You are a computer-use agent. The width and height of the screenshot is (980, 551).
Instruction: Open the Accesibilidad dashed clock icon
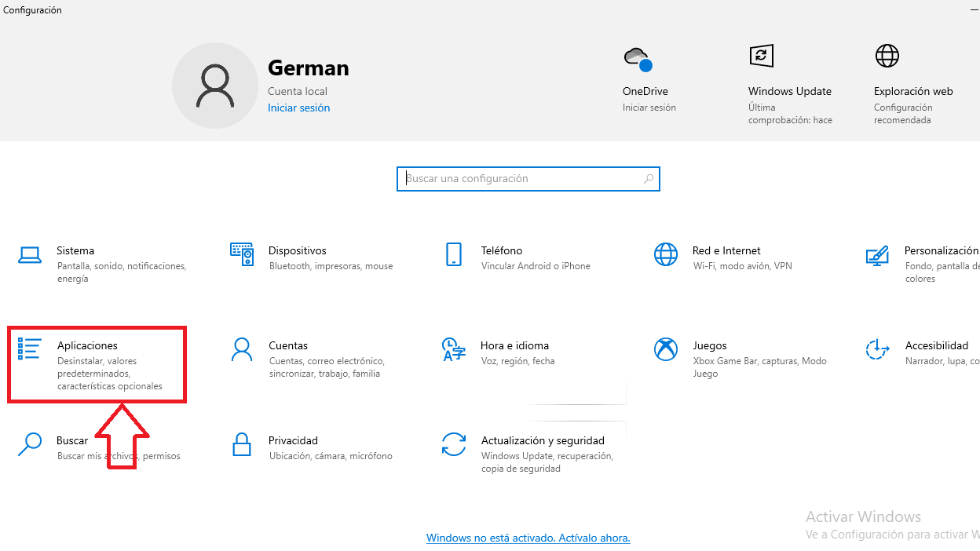877,349
